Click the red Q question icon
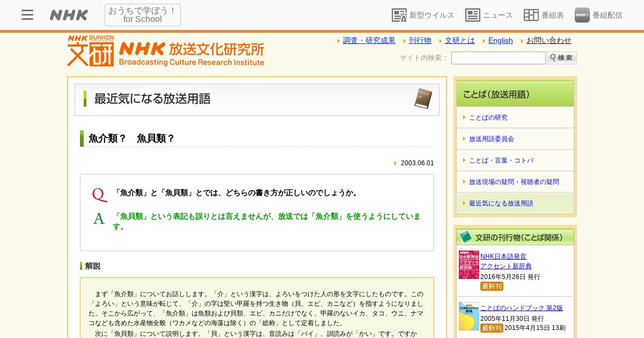 [x=99, y=194]
